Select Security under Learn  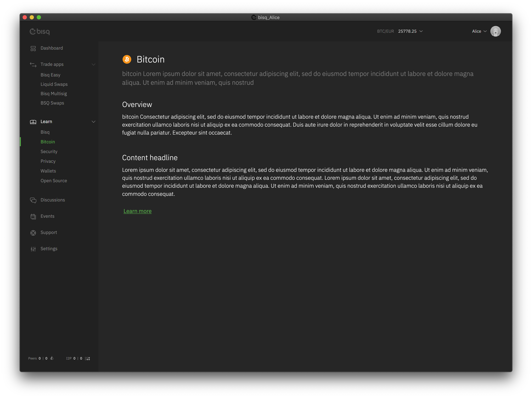49,152
